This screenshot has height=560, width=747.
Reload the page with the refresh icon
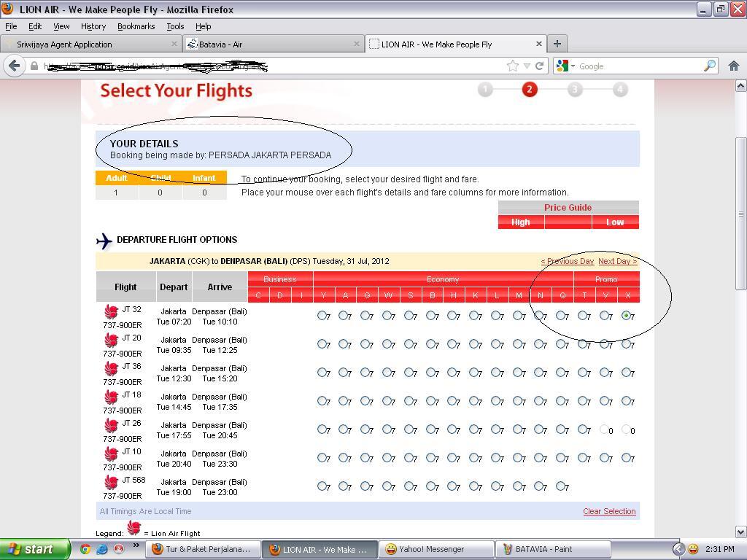click(x=539, y=66)
